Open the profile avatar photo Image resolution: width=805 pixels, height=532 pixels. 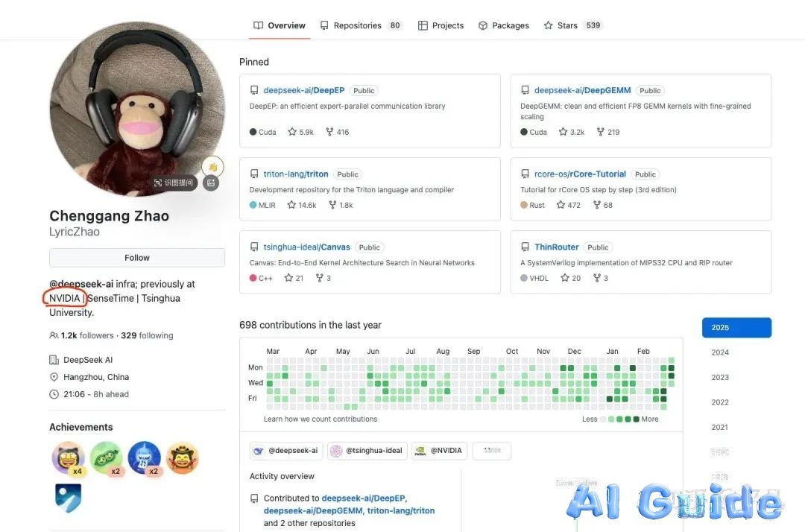coord(137,109)
